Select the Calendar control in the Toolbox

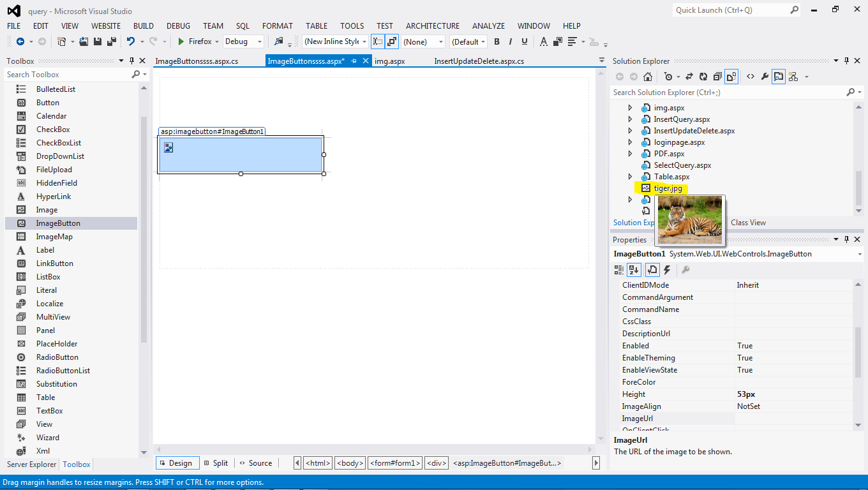tap(50, 115)
